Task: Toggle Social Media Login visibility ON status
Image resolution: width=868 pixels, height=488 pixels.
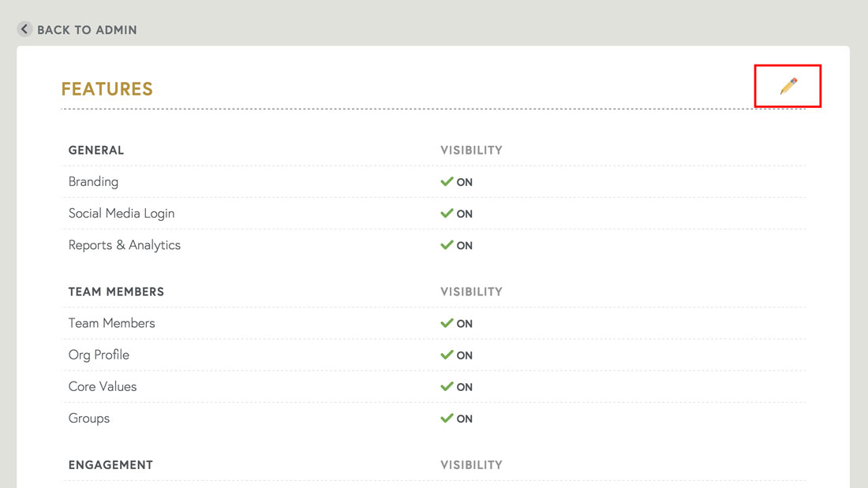Action: [x=464, y=214]
